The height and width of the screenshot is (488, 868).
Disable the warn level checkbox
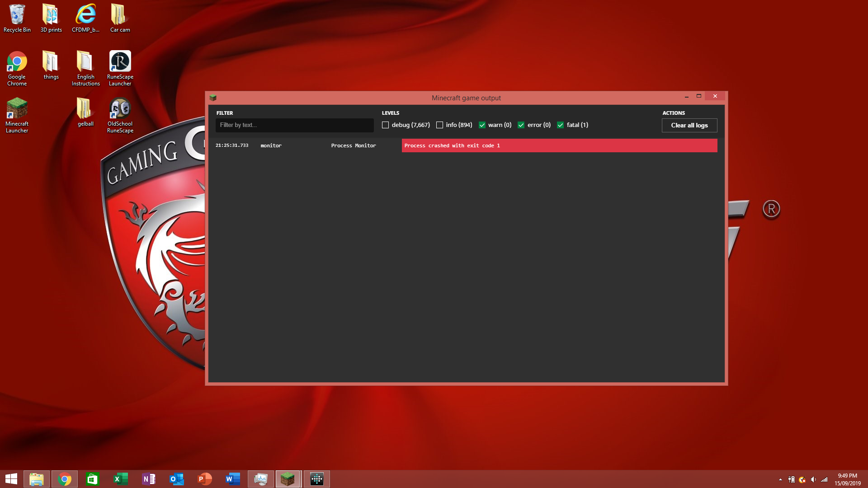pyautogui.click(x=482, y=125)
